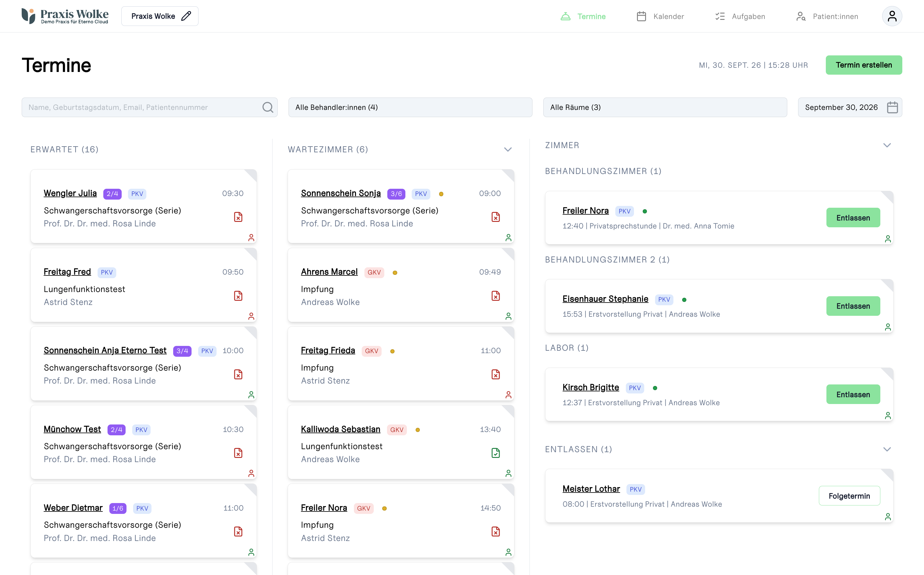Click green person icon on Sonnenschein Anja card

click(251, 395)
